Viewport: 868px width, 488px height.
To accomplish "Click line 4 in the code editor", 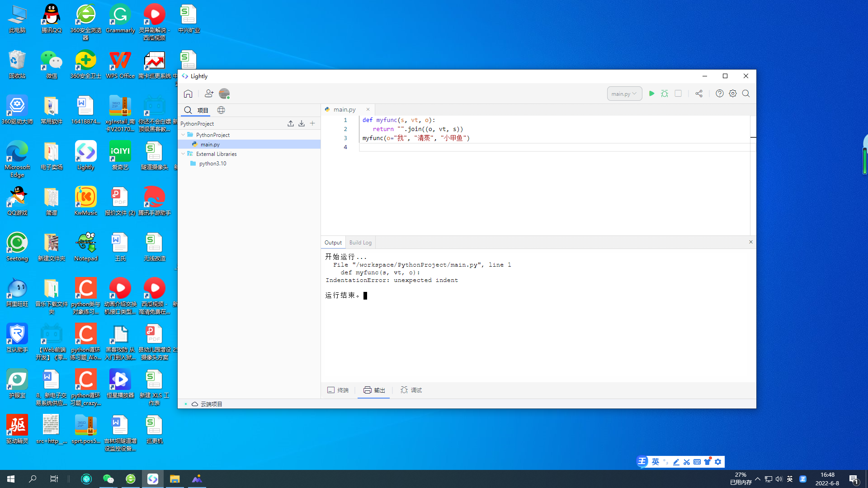I will (x=555, y=147).
